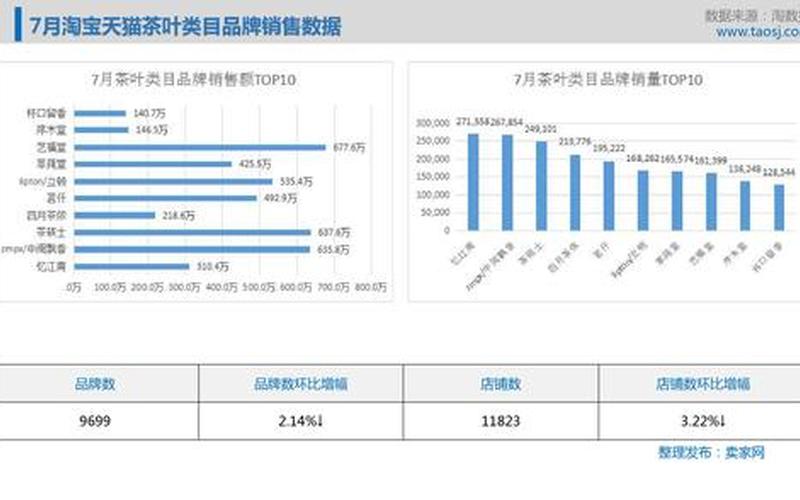Click the 535.4万 value label
Image resolution: width=800 pixels, height=500 pixels.
[x=296, y=182]
